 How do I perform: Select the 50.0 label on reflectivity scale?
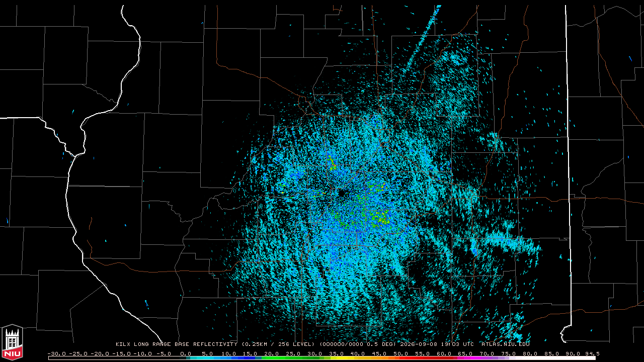click(400, 353)
